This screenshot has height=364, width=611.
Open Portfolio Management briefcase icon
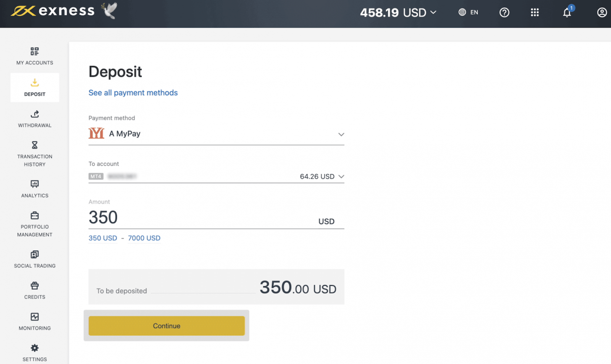[x=35, y=215]
